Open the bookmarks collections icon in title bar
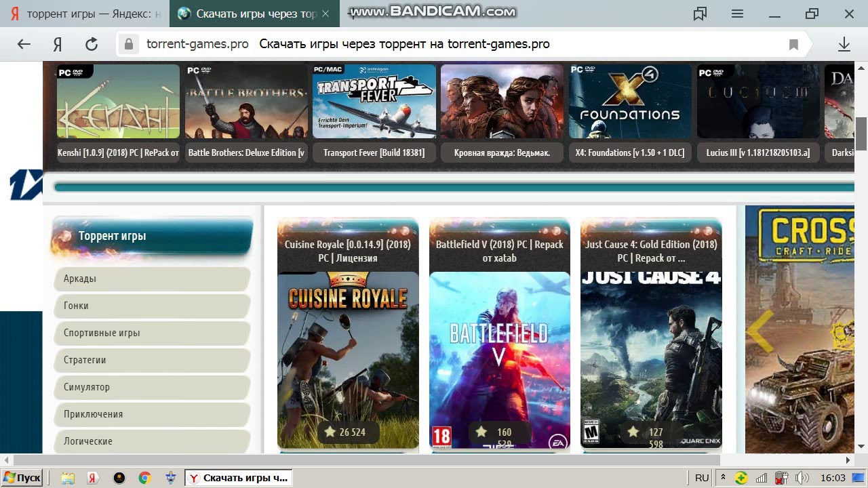 click(700, 14)
